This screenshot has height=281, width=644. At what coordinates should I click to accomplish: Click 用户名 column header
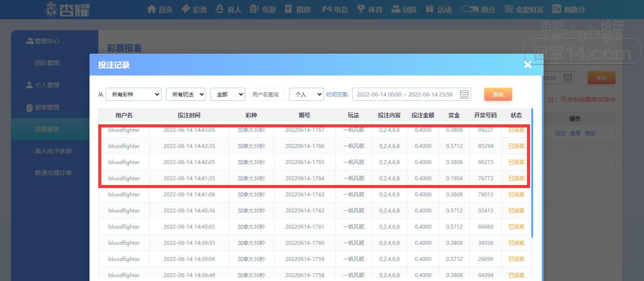124,115
